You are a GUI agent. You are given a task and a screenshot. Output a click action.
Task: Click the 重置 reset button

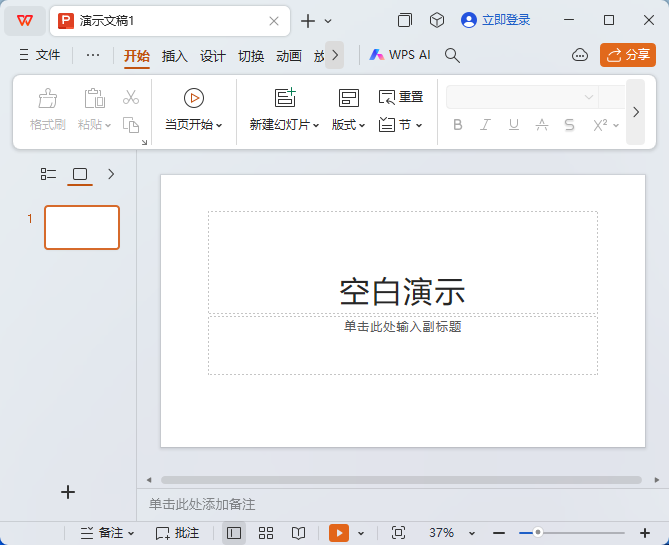[400, 97]
